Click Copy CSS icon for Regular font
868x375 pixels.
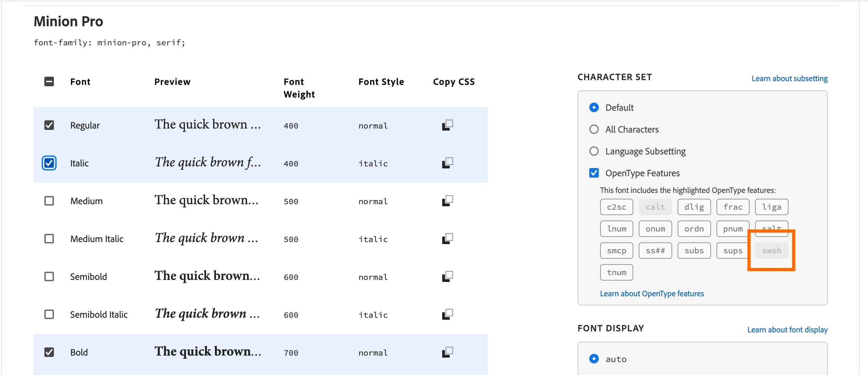pos(447,125)
